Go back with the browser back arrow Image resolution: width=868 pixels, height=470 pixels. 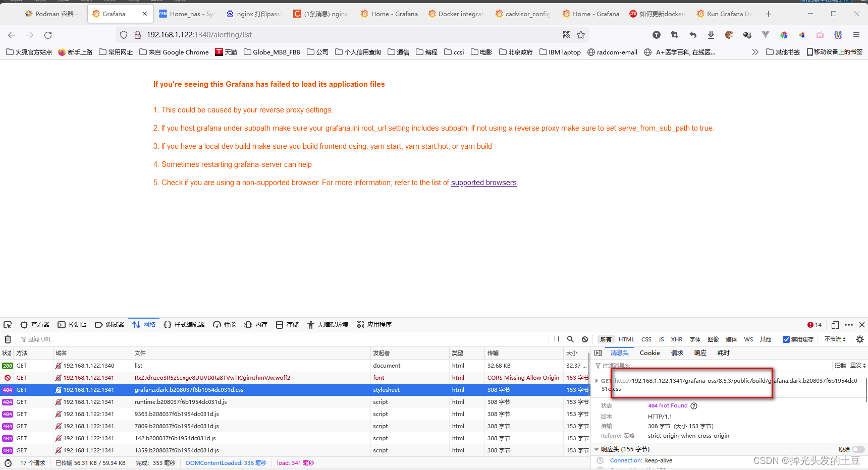(x=12, y=35)
